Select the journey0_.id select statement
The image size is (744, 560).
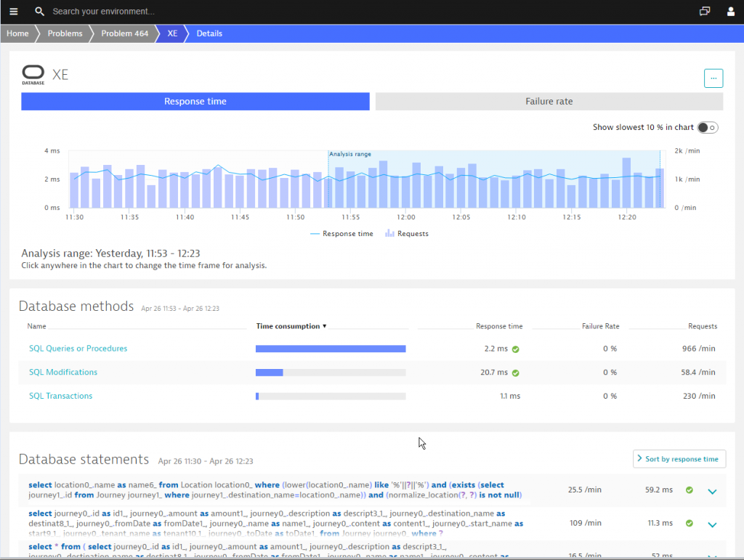pyautogui.click(x=275, y=524)
